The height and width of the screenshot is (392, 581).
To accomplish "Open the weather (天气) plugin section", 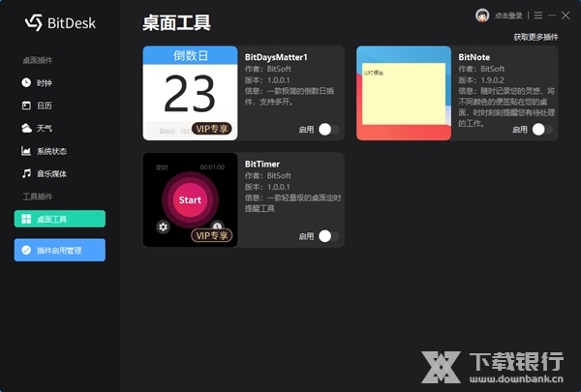I will click(37, 128).
